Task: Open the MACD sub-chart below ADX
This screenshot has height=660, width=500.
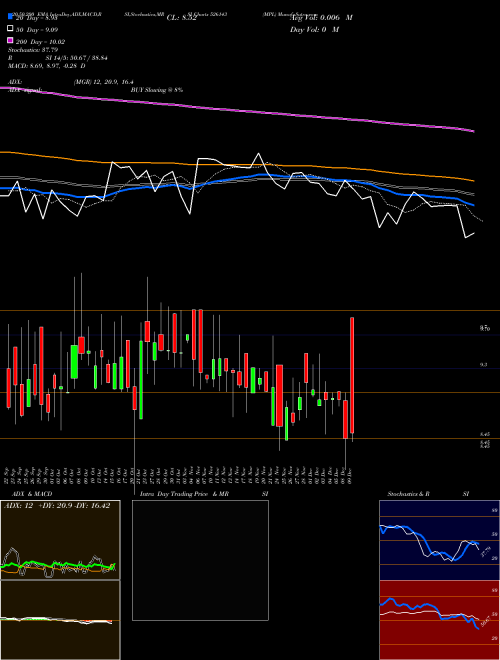Action: [60, 620]
